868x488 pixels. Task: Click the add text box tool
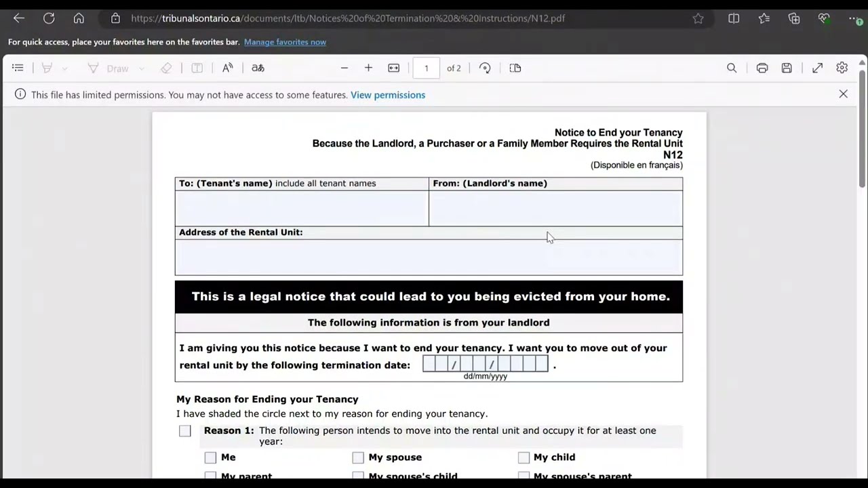pyautogui.click(x=197, y=68)
